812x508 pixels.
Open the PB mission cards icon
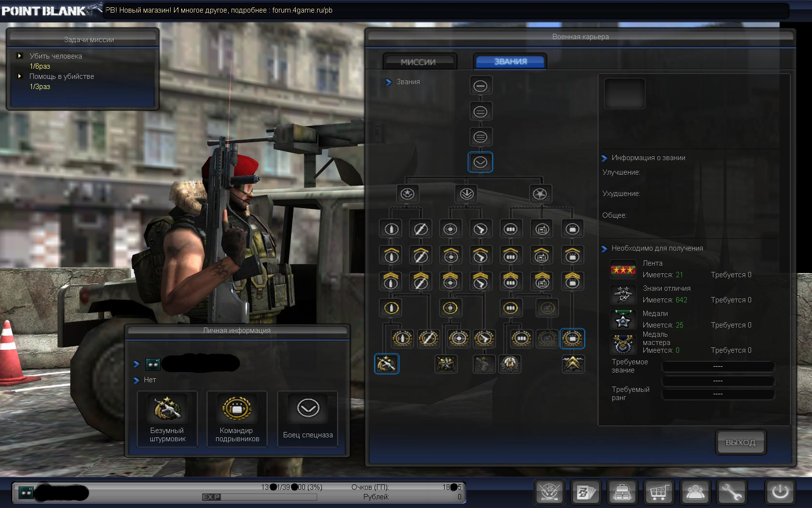pyautogui.click(x=586, y=493)
